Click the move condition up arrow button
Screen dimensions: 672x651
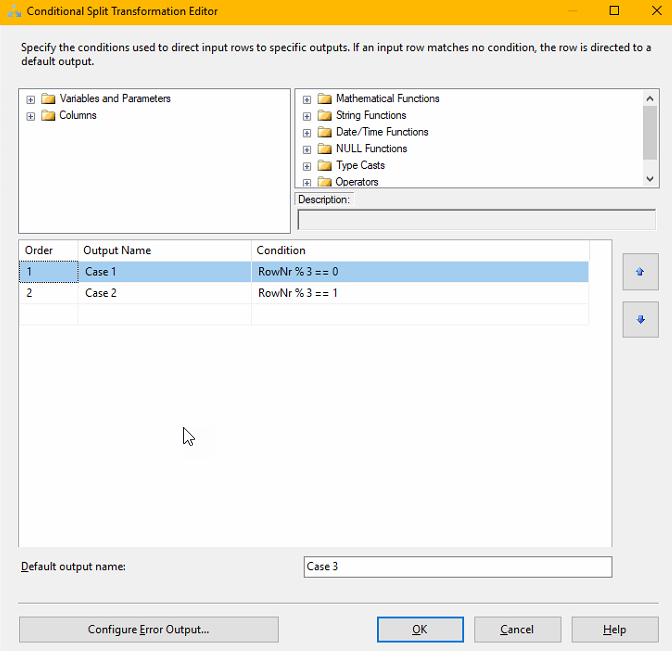coord(640,272)
